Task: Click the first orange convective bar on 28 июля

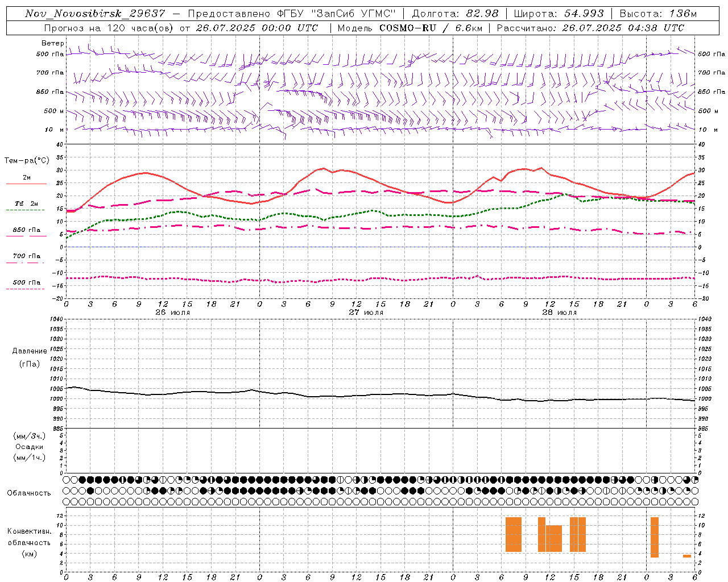Action: point(514,534)
